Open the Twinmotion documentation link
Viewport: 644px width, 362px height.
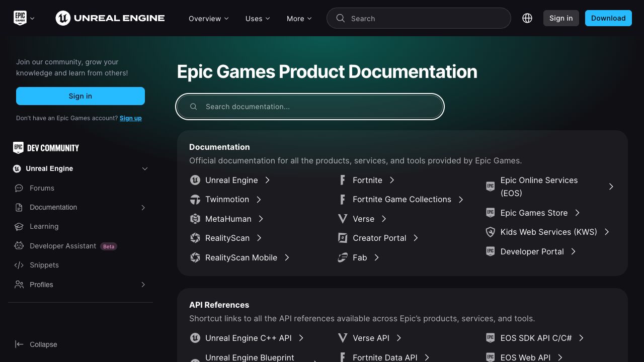(x=227, y=200)
